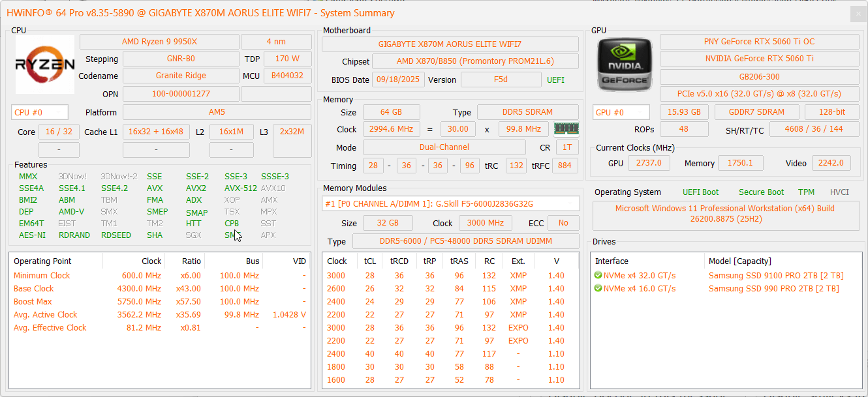Click the Ext. column header
868x397 pixels.
(518, 261)
